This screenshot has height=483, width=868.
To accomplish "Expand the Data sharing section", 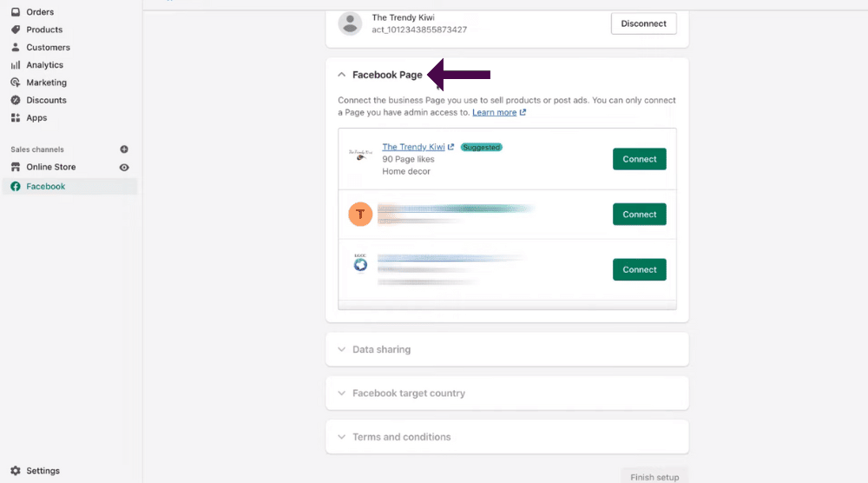I will click(507, 349).
